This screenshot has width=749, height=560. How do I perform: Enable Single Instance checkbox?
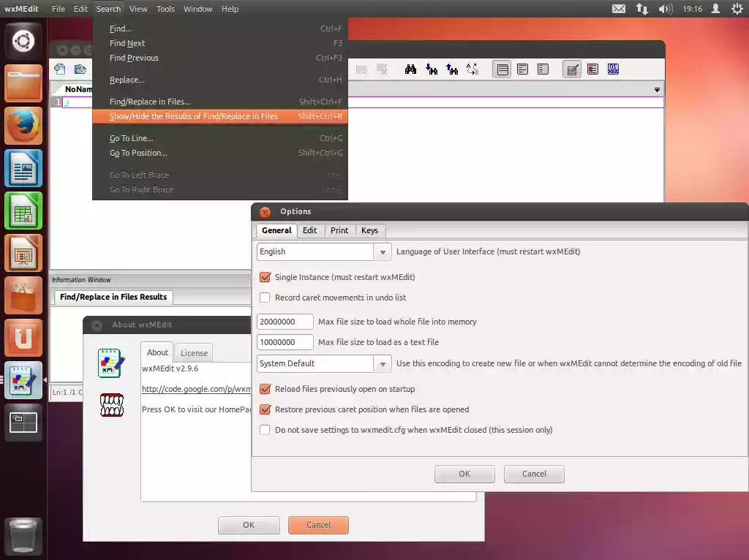point(265,277)
